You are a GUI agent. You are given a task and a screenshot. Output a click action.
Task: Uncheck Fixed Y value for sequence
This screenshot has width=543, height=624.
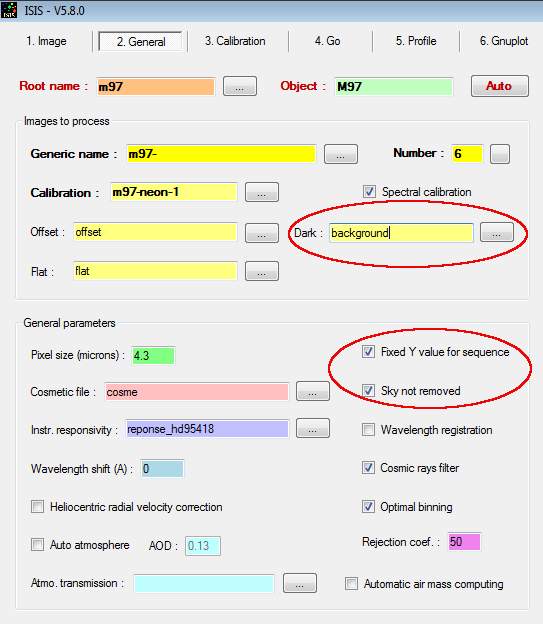pyautogui.click(x=368, y=352)
